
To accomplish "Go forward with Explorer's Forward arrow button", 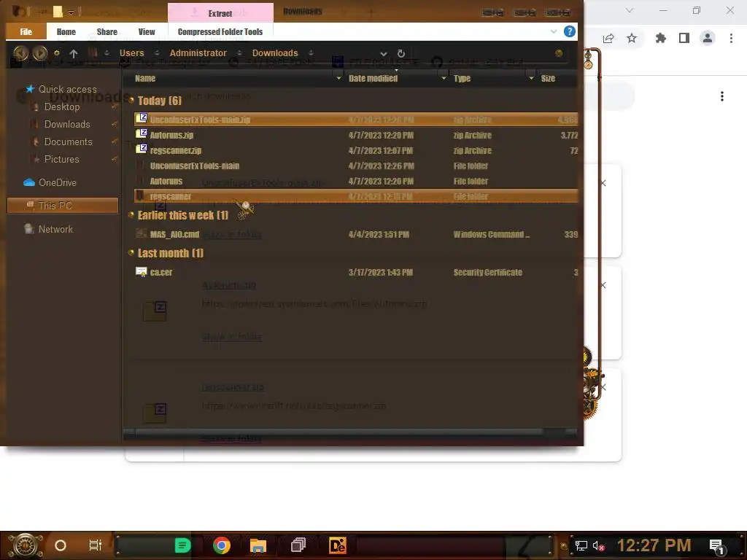I will coord(40,53).
